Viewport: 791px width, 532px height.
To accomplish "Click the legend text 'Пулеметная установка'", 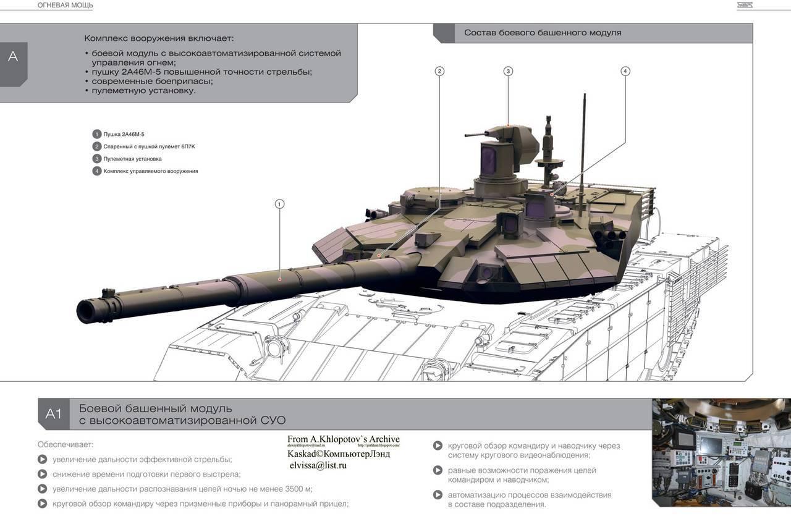I will coord(133,159).
